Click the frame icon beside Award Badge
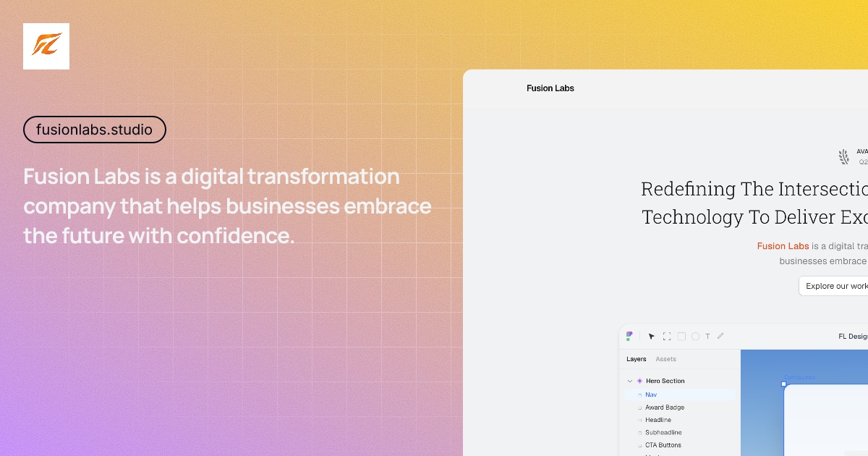Image resolution: width=868 pixels, height=456 pixels. [x=639, y=408]
